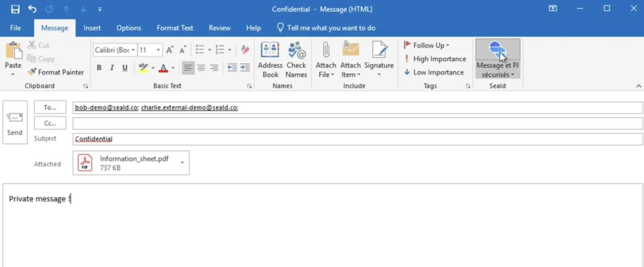
Task: Open the Tags dialog launcher
Action: [468, 86]
